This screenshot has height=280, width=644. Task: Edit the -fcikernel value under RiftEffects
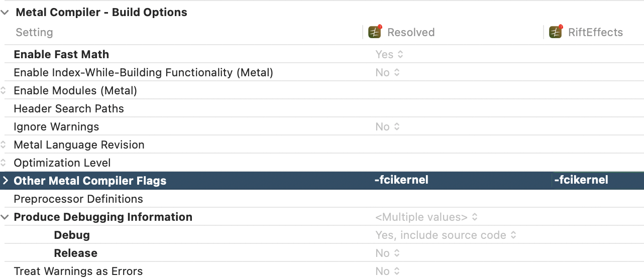(x=581, y=180)
